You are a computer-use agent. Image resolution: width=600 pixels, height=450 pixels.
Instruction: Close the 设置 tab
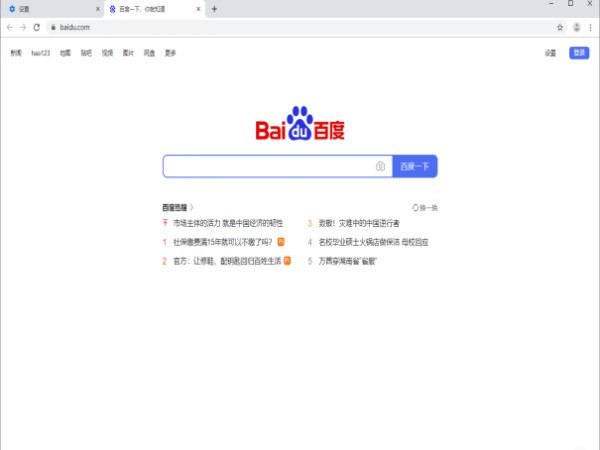point(97,9)
